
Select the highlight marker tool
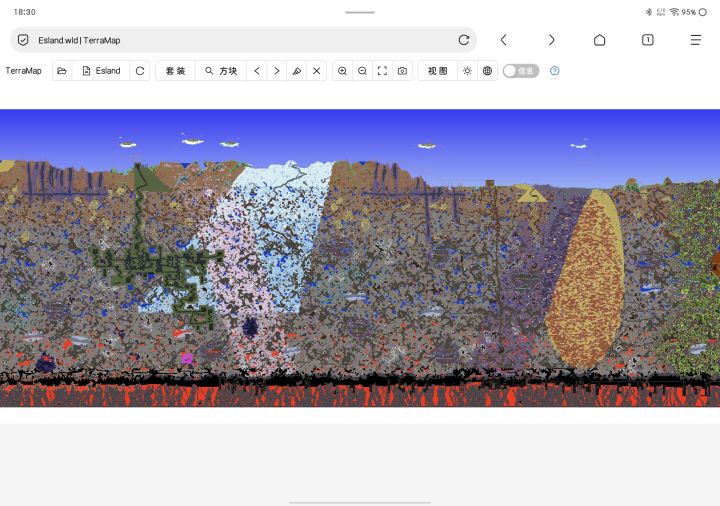[x=297, y=71]
